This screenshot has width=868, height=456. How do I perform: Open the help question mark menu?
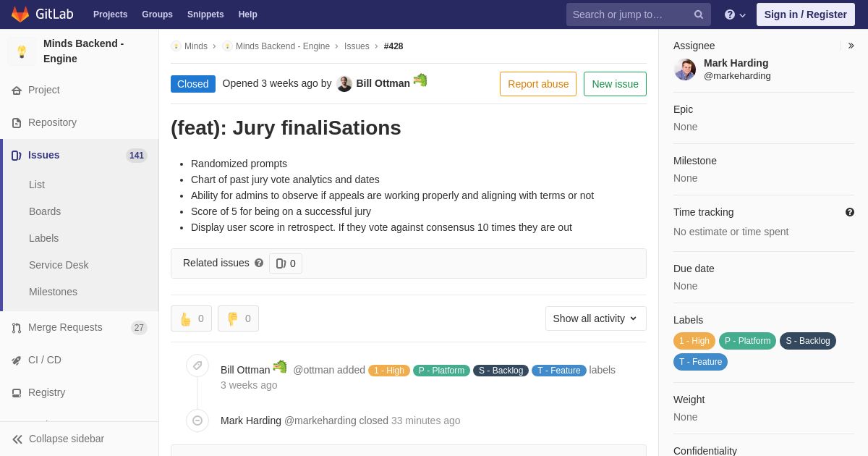pyautogui.click(x=735, y=14)
